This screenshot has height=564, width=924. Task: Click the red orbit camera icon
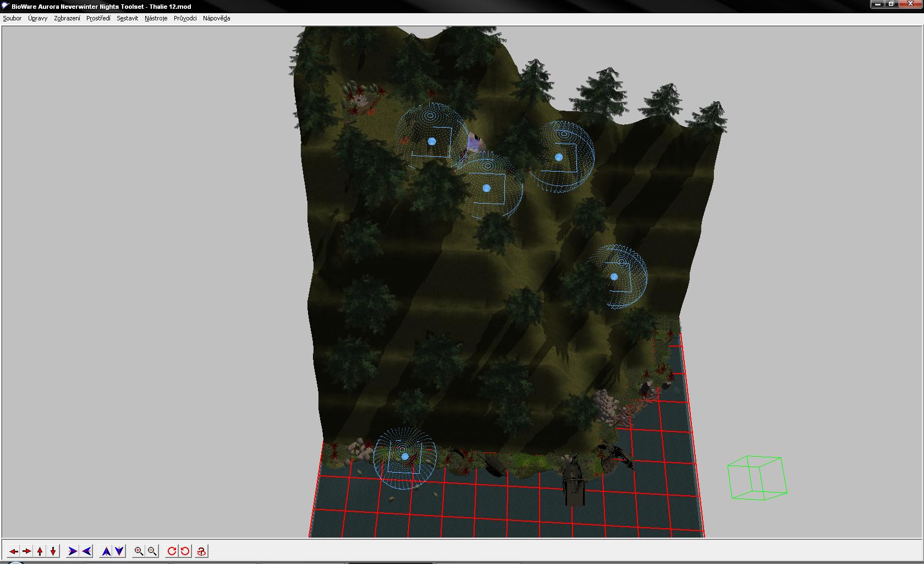[x=201, y=551]
